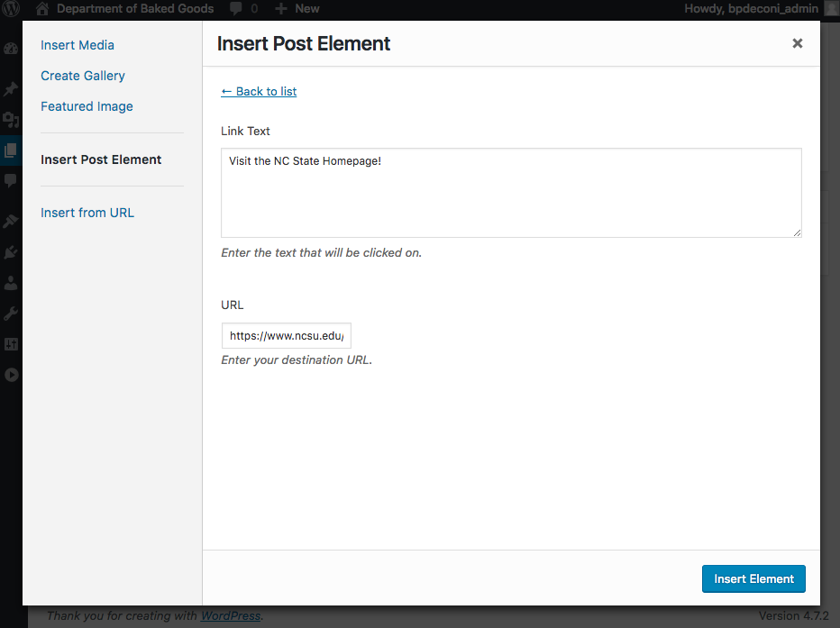Screen dimensions: 840x628
Task: Open the Dashboard menu icon
Action: [x=11, y=50]
